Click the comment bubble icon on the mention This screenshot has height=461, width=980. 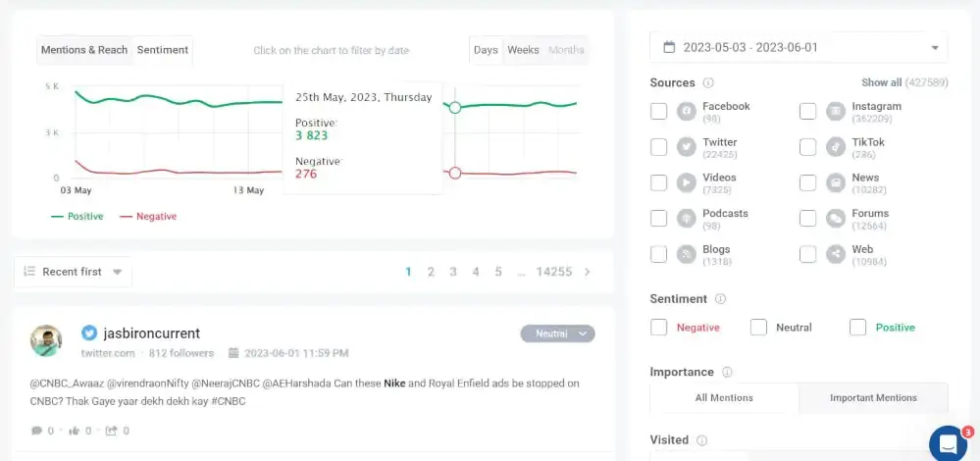click(37, 431)
